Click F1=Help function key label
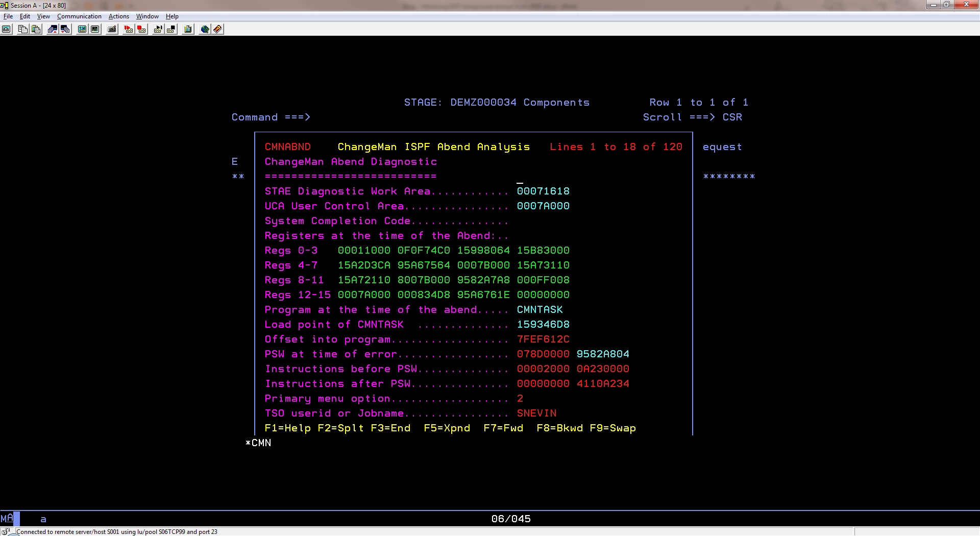This screenshot has width=980, height=536. tap(288, 428)
